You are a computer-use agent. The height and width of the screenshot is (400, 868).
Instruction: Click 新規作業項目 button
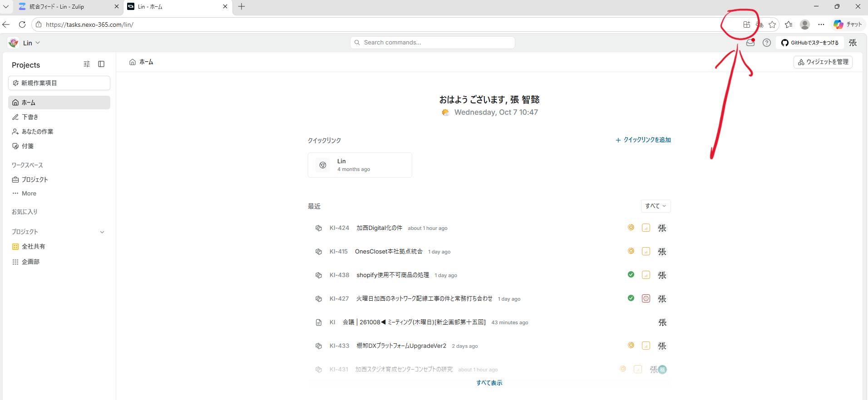point(59,83)
